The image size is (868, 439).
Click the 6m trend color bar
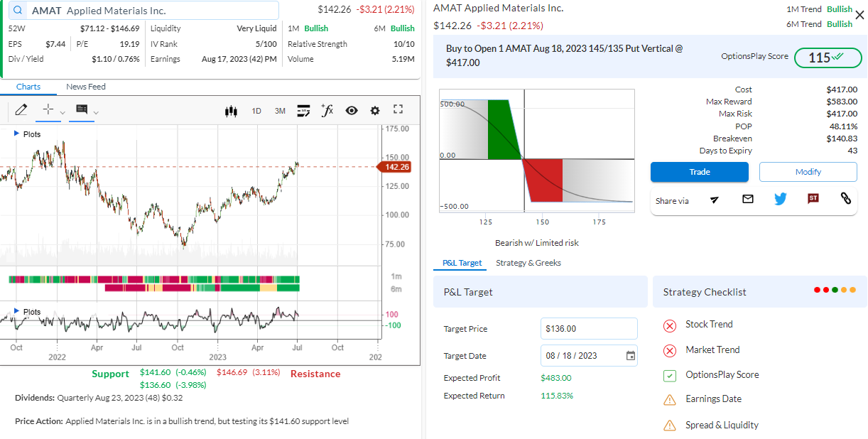202,288
